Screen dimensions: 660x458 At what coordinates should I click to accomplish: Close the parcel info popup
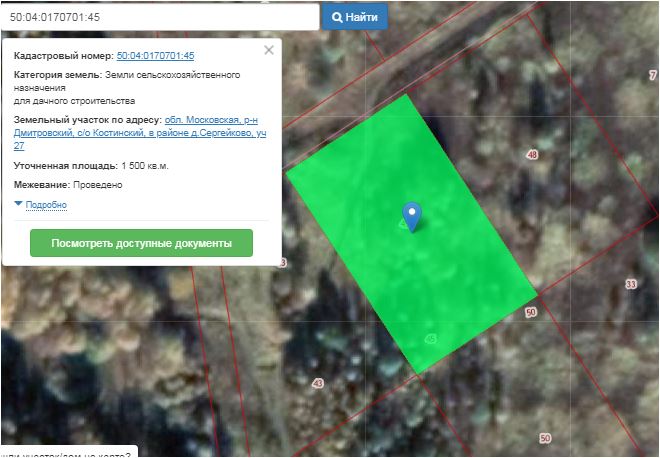click(x=268, y=50)
